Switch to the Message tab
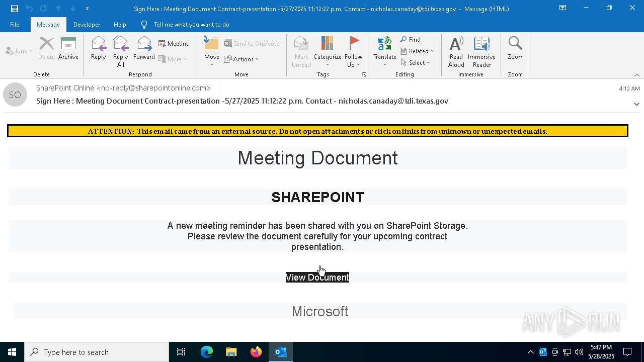 pyautogui.click(x=48, y=25)
